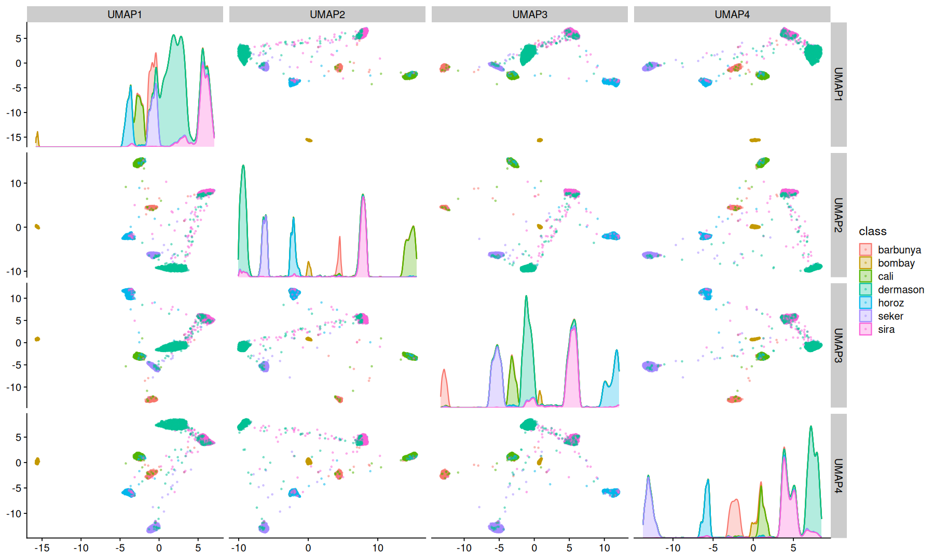Image resolution: width=934 pixels, height=560 pixels.
Task: Click the barbunya legend color swatch
Action: (865, 250)
